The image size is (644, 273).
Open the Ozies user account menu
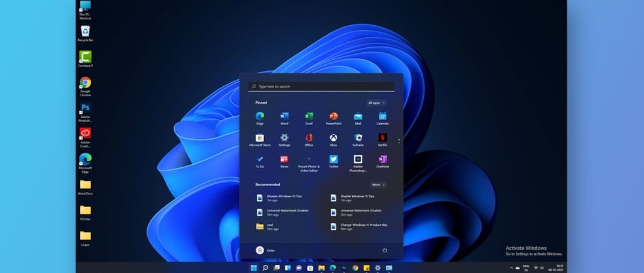tap(265, 250)
